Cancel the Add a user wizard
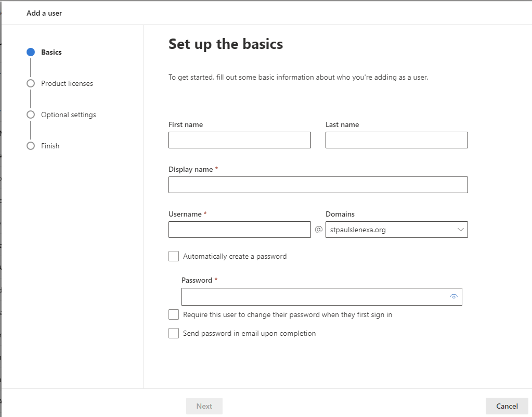The width and height of the screenshot is (532, 417). (x=507, y=406)
